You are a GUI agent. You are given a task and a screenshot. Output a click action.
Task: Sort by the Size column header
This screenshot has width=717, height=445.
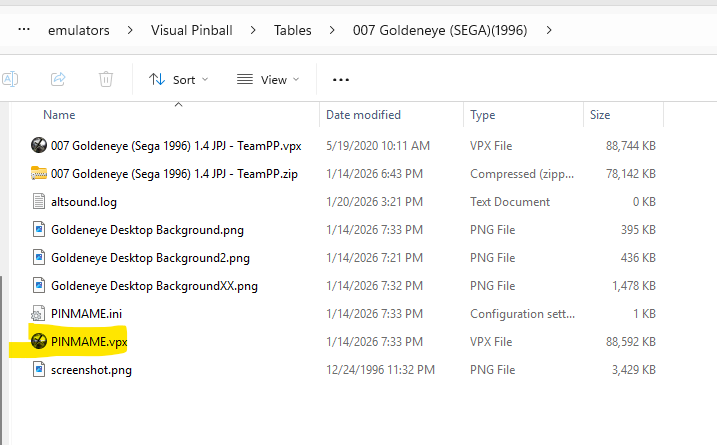click(600, 115)
